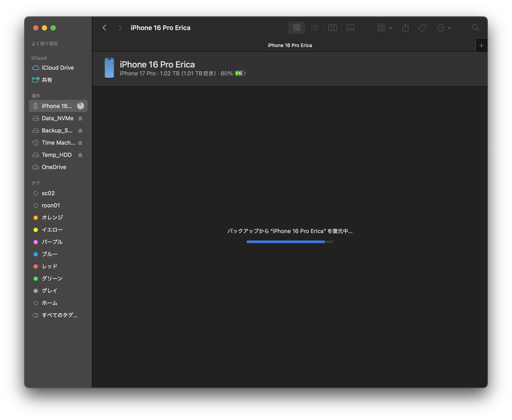Switch to gallery view
Viewport: 512px width, 420px height.
350,28
